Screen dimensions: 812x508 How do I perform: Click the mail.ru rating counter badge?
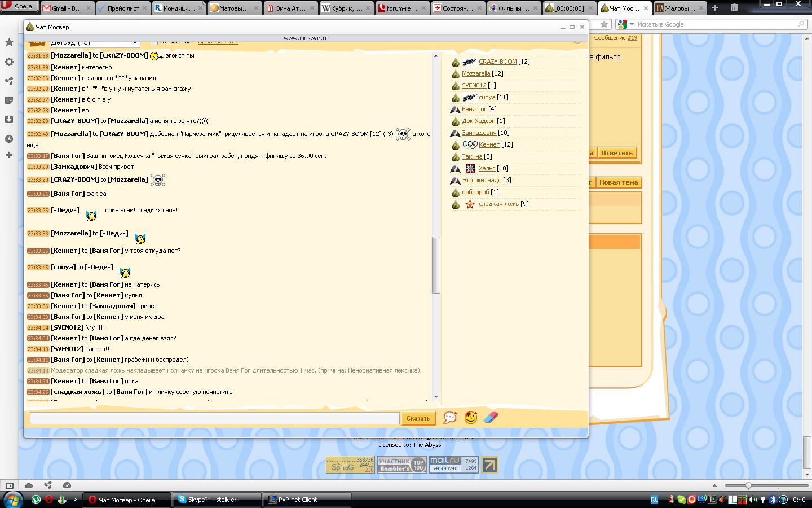(x=453, y=465)
